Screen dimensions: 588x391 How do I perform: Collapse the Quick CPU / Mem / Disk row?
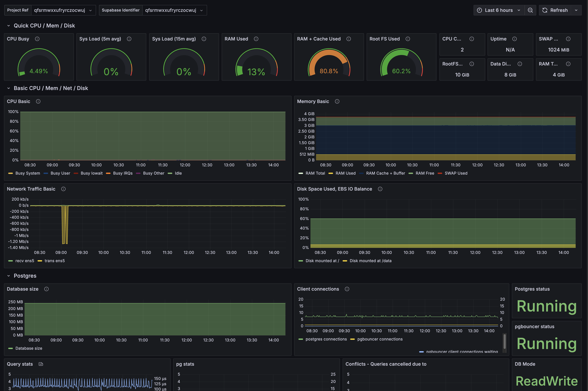(9, 26)
